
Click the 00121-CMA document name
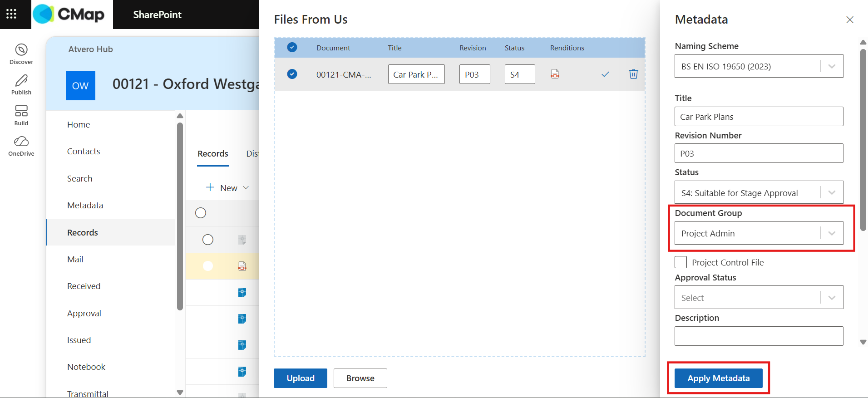coord(344,74)
